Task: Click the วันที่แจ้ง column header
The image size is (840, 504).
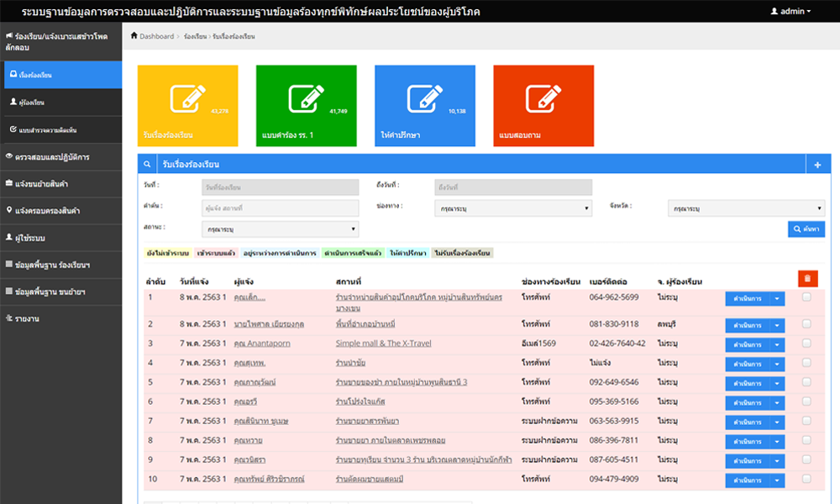Action: pyautogui.click(x=194, y=281)
